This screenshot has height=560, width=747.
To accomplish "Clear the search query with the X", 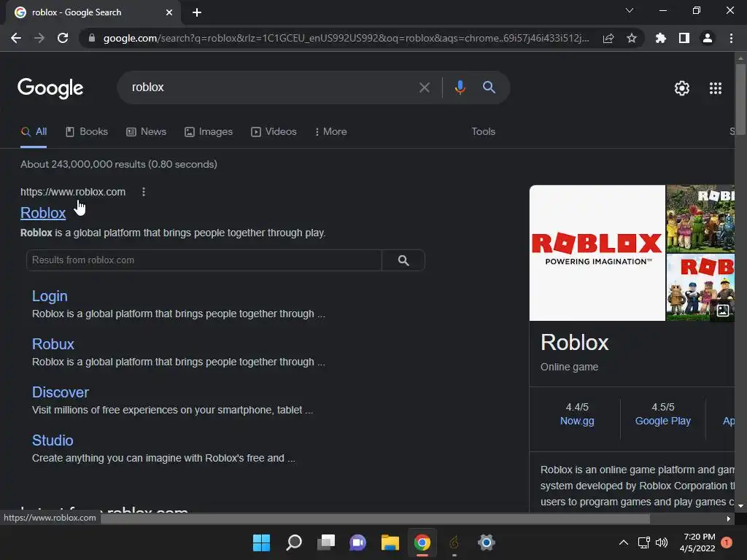I will 424,87.
